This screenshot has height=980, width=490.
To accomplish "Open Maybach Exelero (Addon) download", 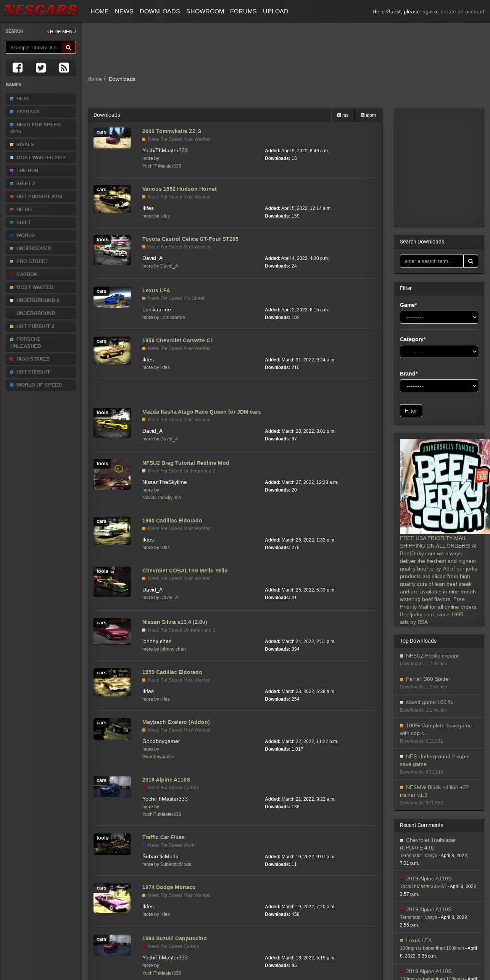I will point(176,722).
